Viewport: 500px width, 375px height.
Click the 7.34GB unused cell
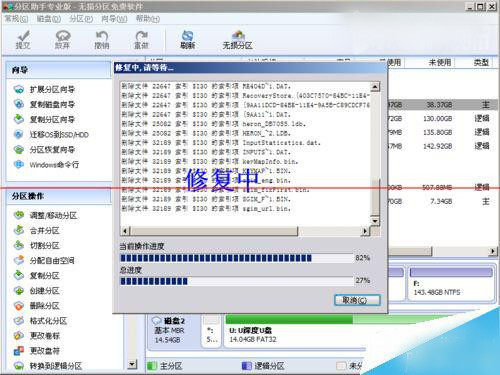coord(441,201)
